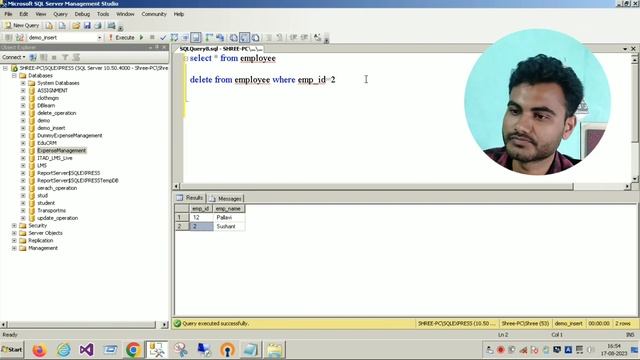Toggle Include Client Statistics icon
The height and width of the screenshot is (360, 640).
(220, 38)
